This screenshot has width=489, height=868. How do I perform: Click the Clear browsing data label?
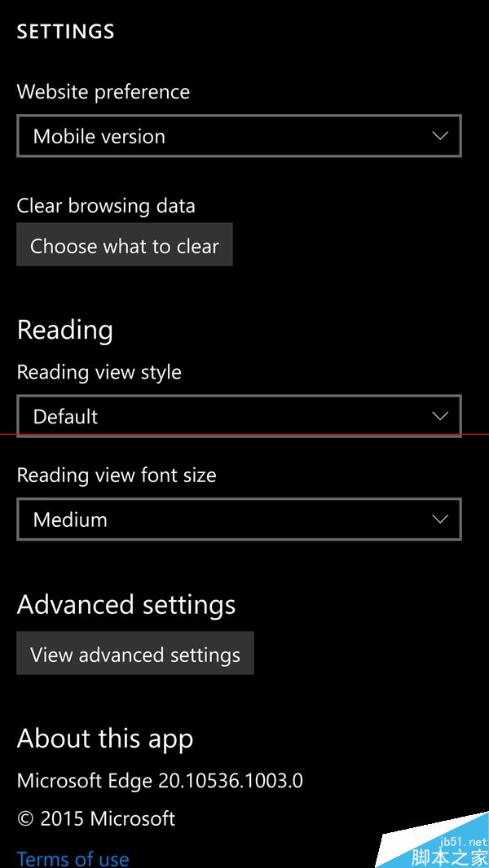(106, 206)
